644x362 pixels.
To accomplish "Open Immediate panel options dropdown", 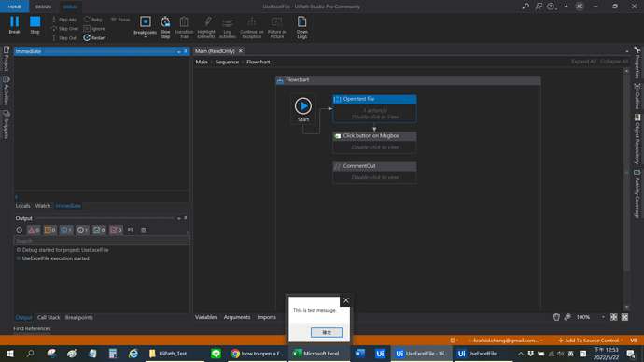I will tap(179, 51).
